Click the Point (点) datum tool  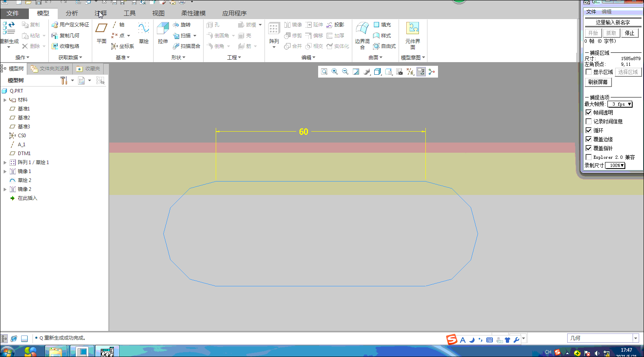[x=118, y=36]
